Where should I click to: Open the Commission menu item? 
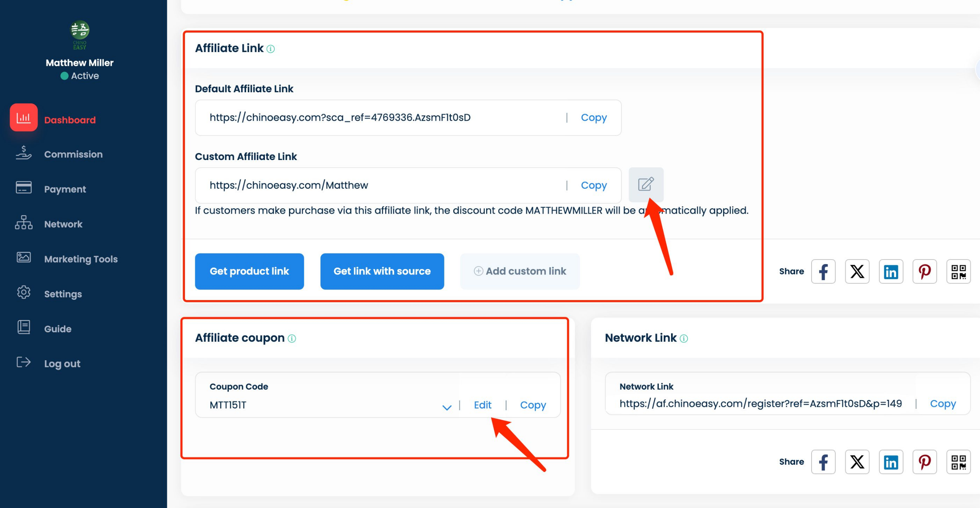pos(73,154)
